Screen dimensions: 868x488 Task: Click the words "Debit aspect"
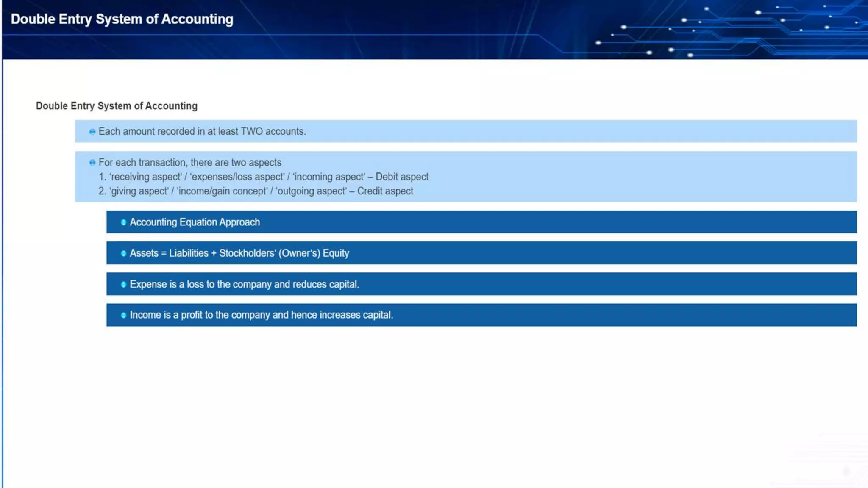click(x=402, y=177)
